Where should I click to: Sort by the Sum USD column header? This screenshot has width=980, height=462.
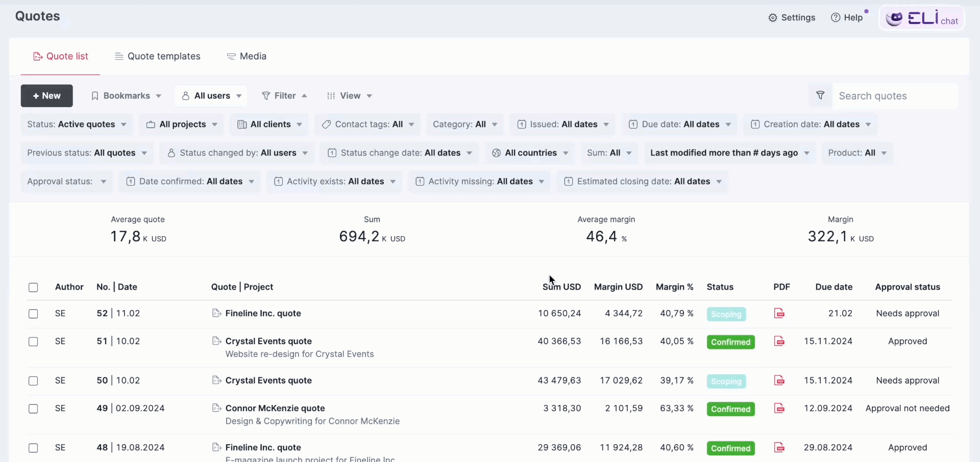coord(561,287)
